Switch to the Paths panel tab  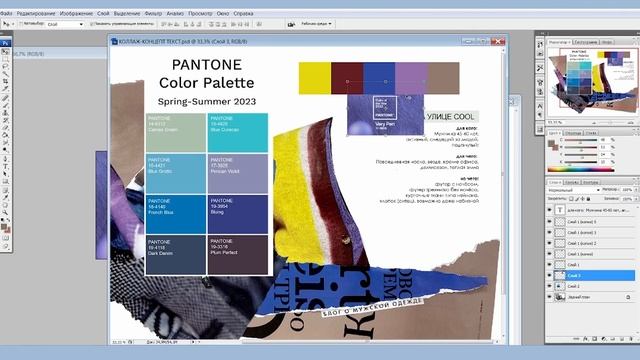click(x=591, y=182)
